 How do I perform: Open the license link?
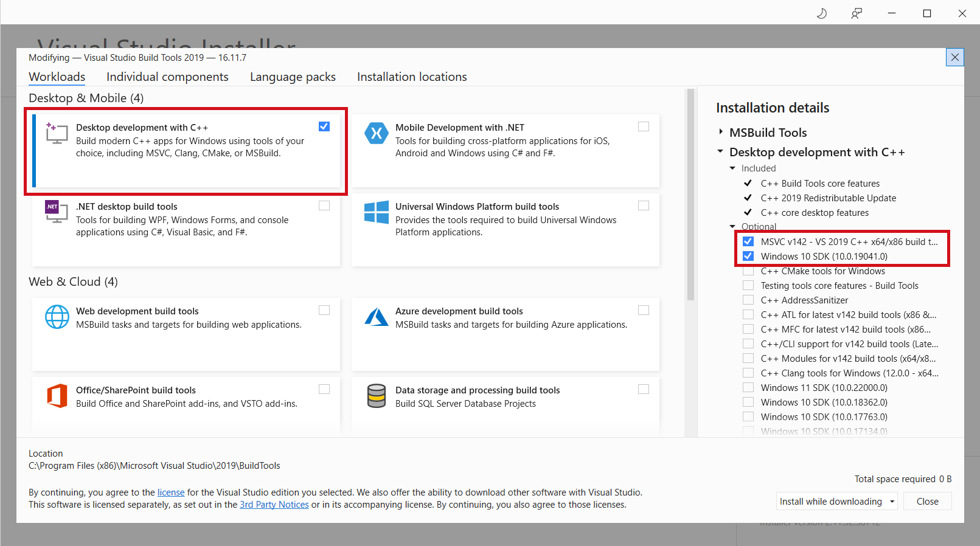click(x=171, y=492)
